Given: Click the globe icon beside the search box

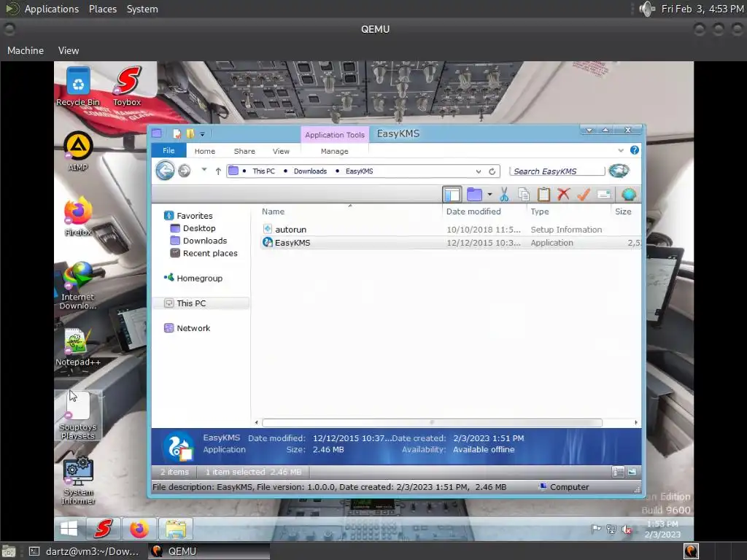Looking at the screenshot, I should pyautogui.click(x=619, y=171).
